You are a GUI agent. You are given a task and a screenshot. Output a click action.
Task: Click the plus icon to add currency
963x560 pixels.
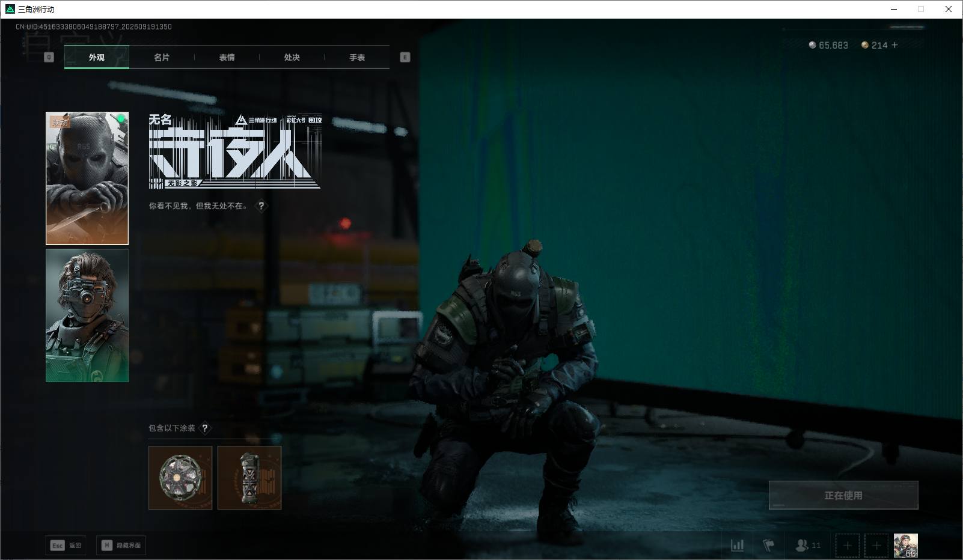point(895,45)
